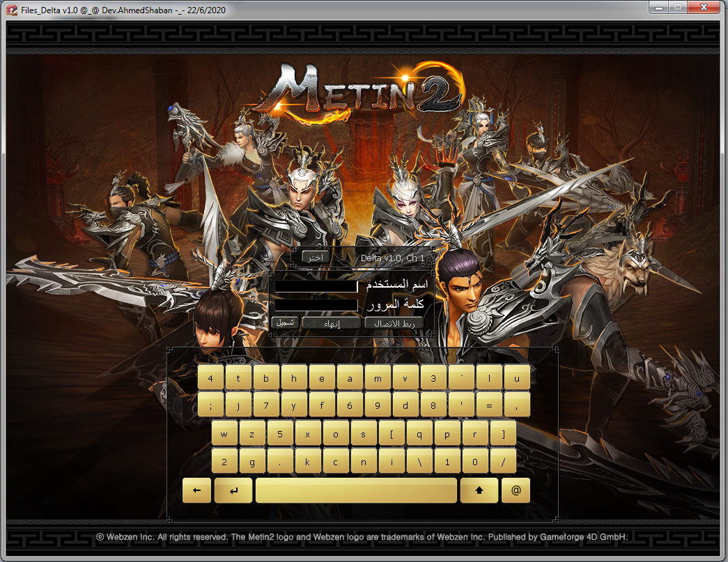Tap the backslash (\) key
Screen dimensions: 728x562
tap(419, 462)
